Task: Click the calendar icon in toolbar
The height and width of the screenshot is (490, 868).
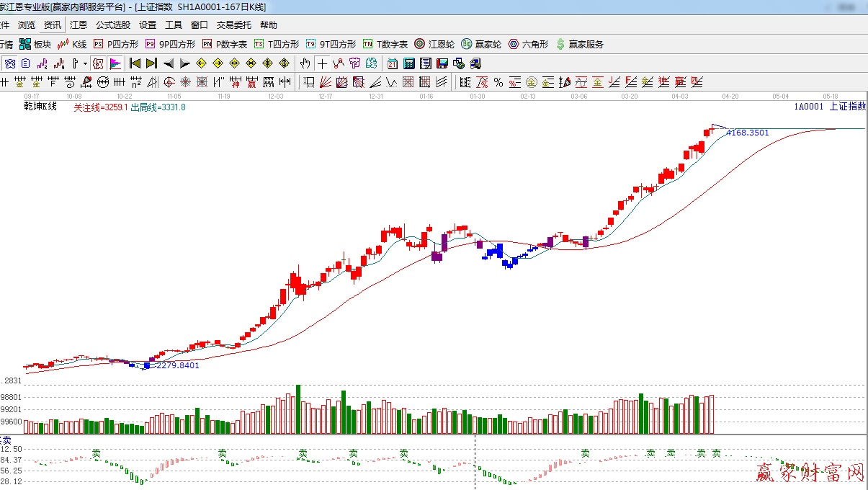Action: (x=392, y=63)
